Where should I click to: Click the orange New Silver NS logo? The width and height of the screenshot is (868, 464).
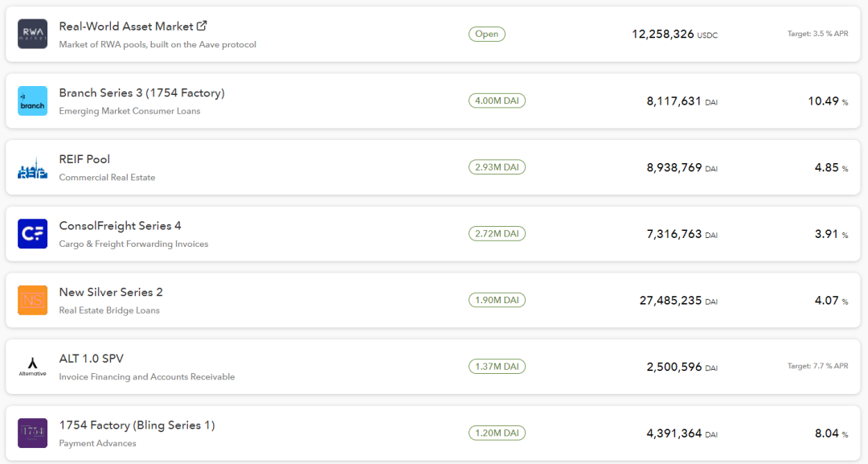32,300
